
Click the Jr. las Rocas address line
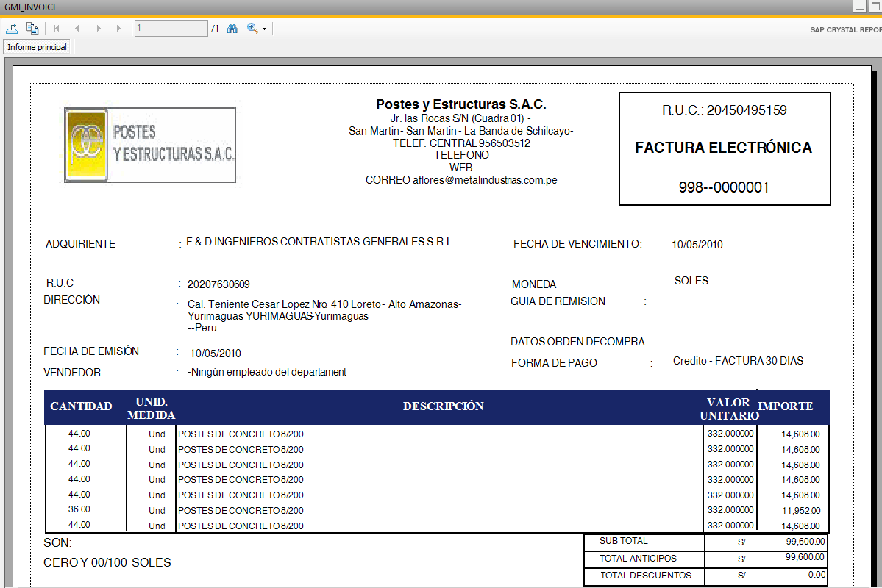tap(460, 118)
